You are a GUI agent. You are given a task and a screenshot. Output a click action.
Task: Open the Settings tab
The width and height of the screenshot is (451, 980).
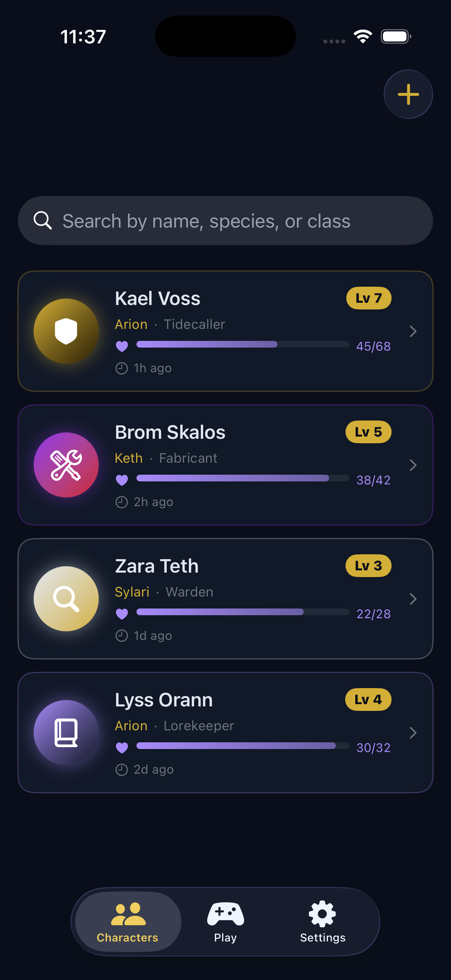pyautogui.click(x=323, y=921)
